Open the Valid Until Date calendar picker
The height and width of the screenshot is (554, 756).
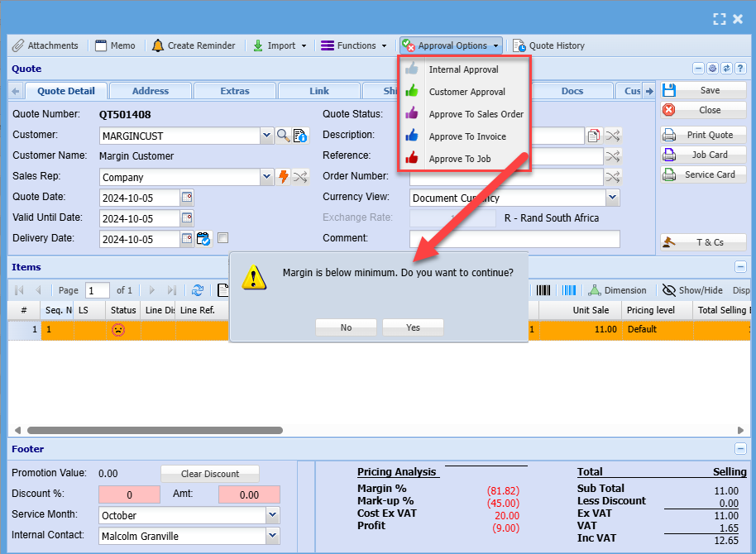coord(187,218)
